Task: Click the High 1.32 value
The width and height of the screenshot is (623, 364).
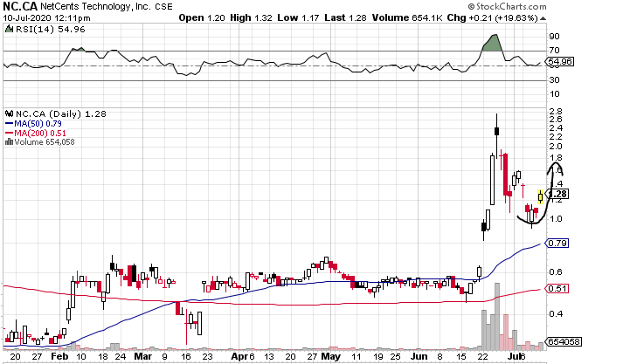Action: (252, 17)
